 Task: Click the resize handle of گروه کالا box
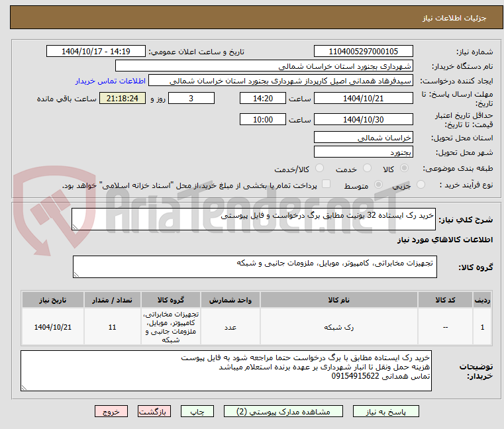coord(76,275)
